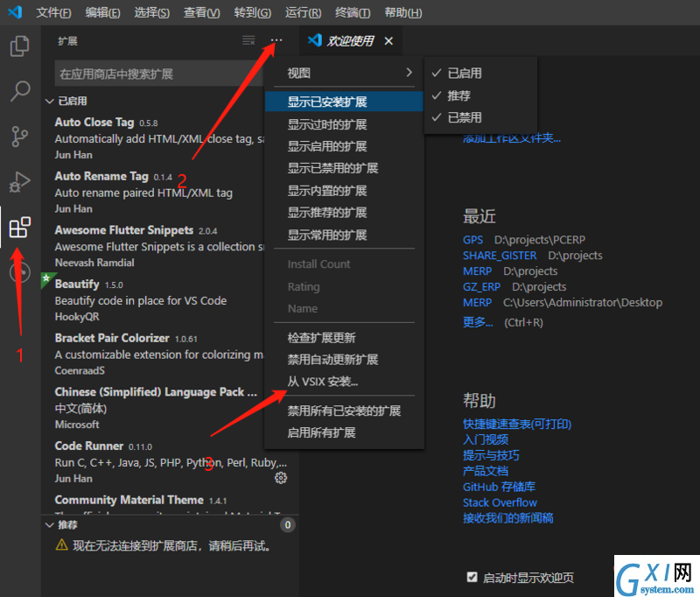Select 显示推荐的扩展 menu entry
The image size is (700, 597).
[344, 213]
